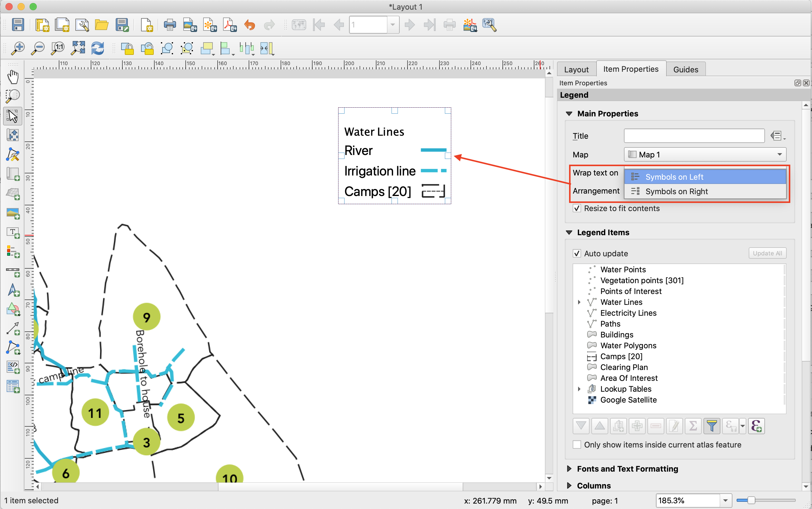The image size is (812, 509).
Task: Click the Add Legend tool icon
Action: point(13,252)
